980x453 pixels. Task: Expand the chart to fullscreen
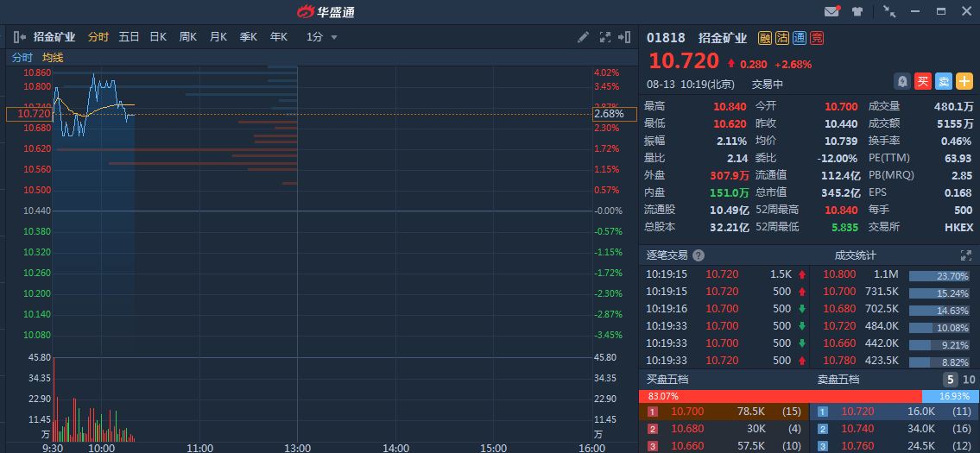point(604,37)
